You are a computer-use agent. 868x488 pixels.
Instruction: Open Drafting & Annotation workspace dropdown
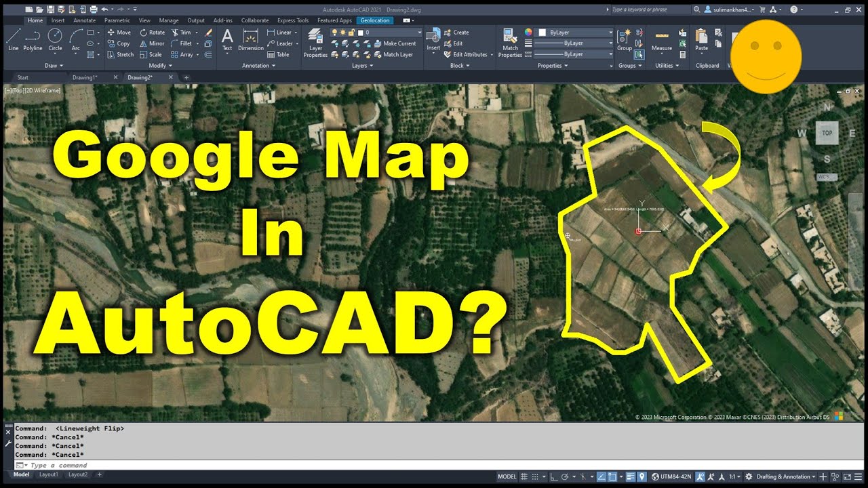[785, 476]
